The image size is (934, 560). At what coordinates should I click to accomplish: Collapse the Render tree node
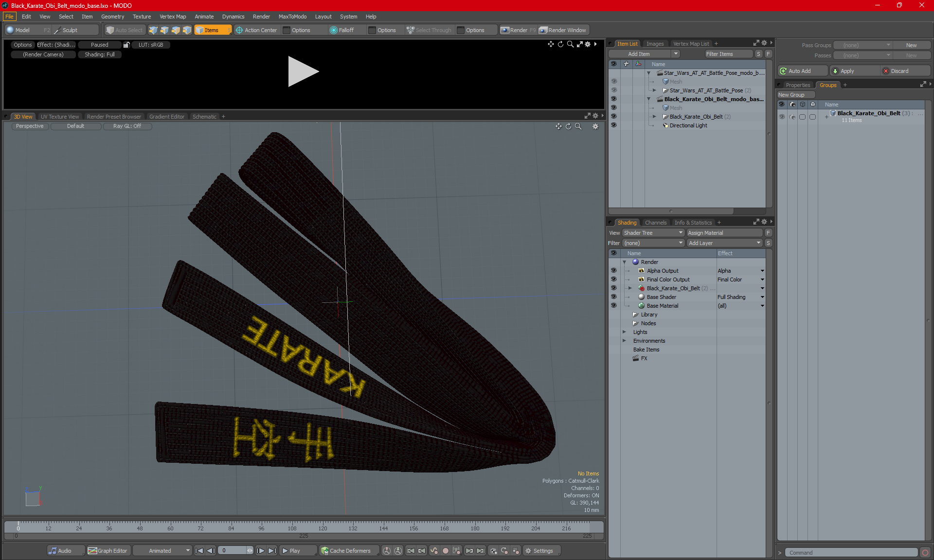625,262
